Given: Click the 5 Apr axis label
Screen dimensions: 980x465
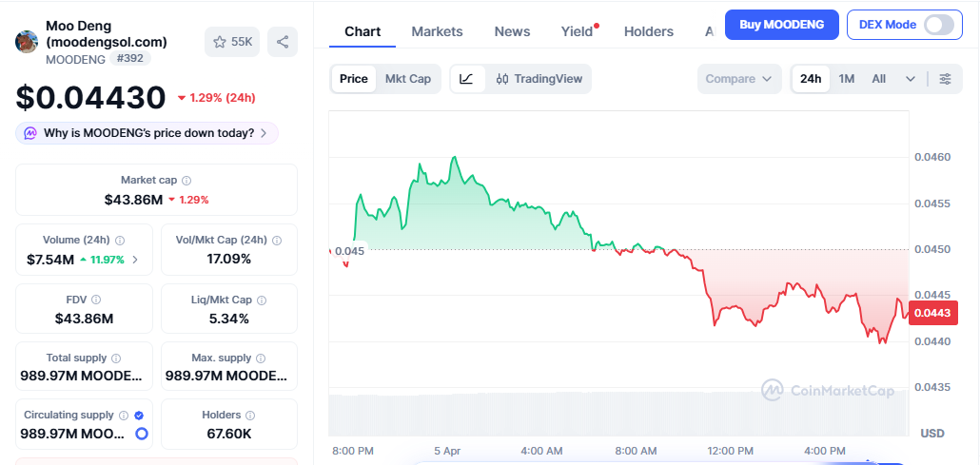Looking at the screenshot, I should (x=447, y=452).
